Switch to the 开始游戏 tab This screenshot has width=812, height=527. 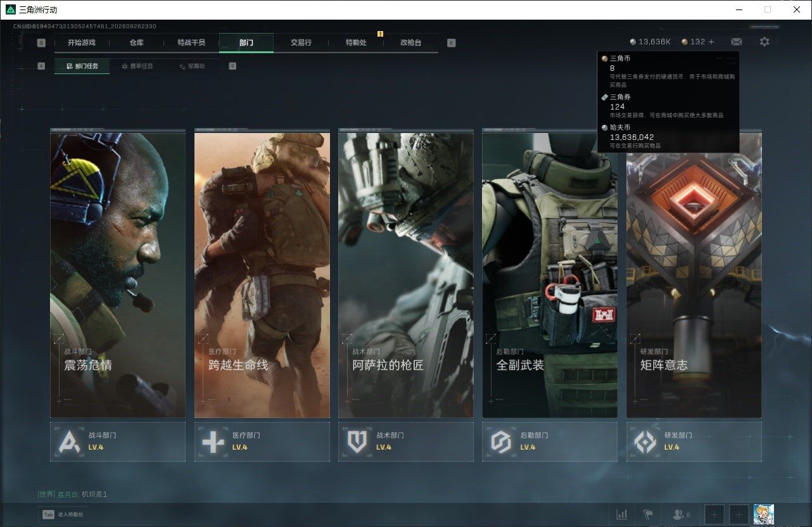pyautogui.click(x=82, y=42)
